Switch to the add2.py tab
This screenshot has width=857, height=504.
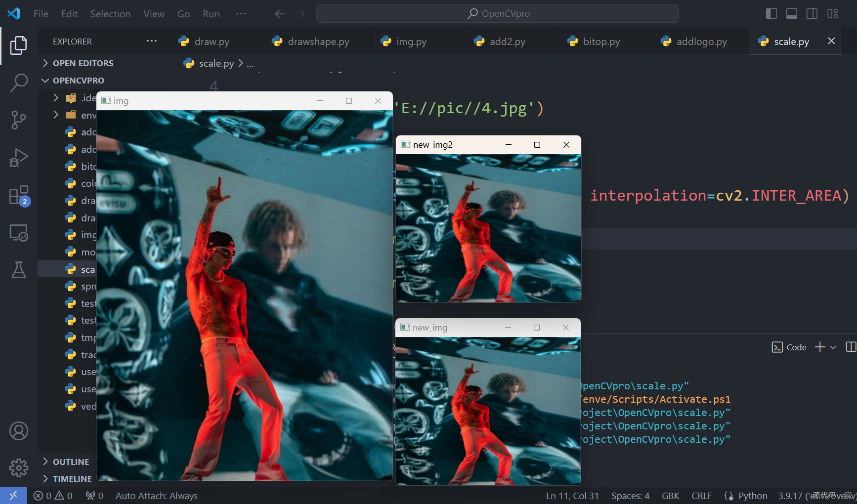[511, 42]
